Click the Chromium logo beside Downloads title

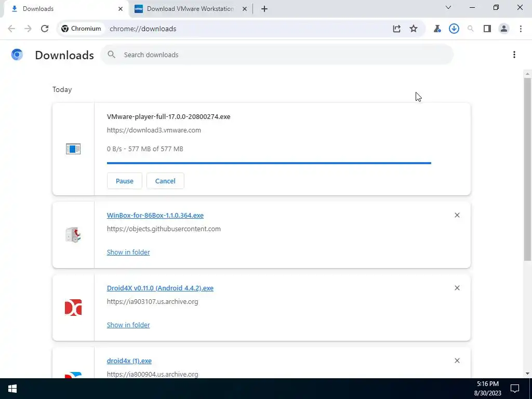(x=17, y=55)
